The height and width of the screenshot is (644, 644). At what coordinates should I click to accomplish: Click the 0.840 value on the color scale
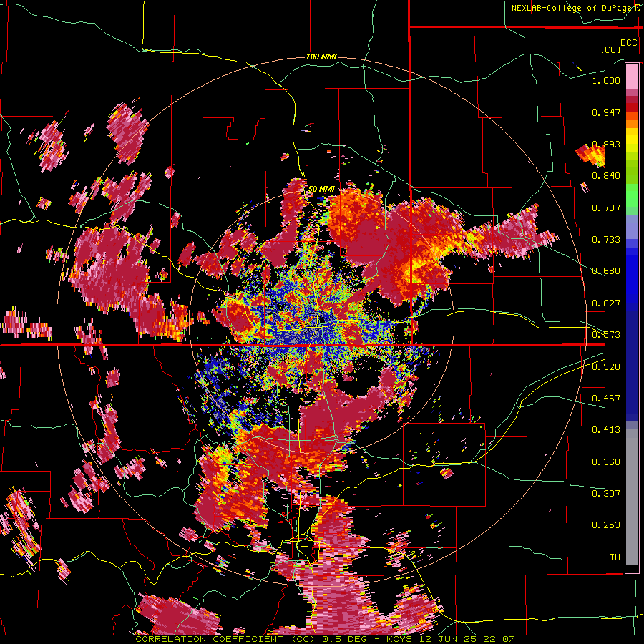606,176
